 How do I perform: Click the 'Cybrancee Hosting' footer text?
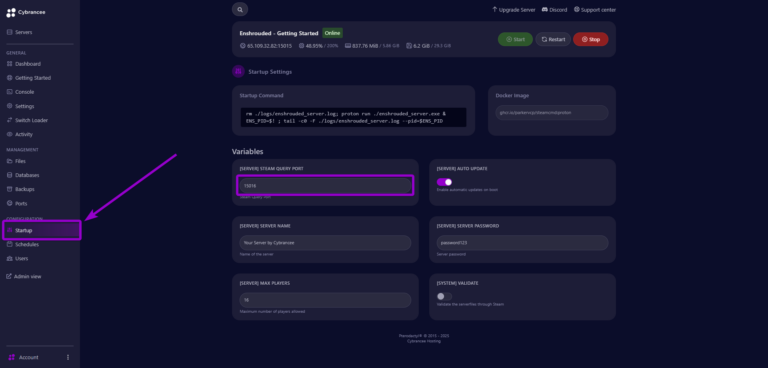[x=424, y=341]
